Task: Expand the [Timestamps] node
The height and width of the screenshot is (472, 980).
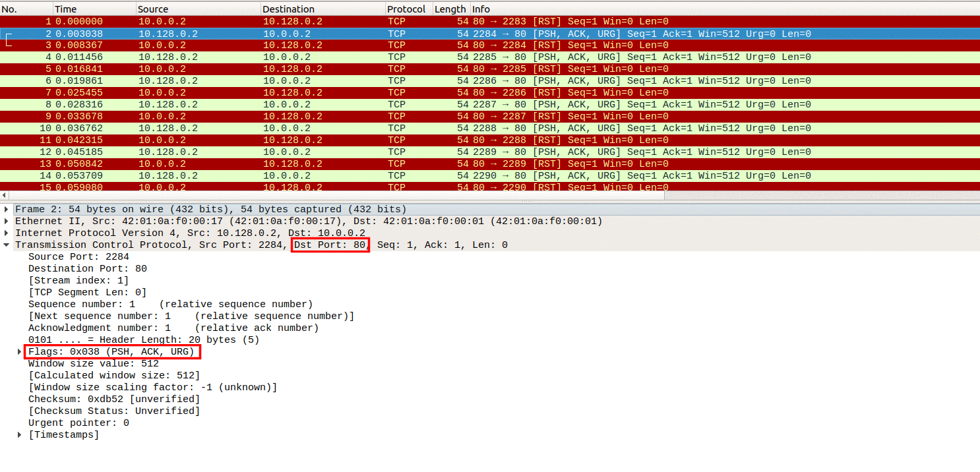Action: [20, 435]
